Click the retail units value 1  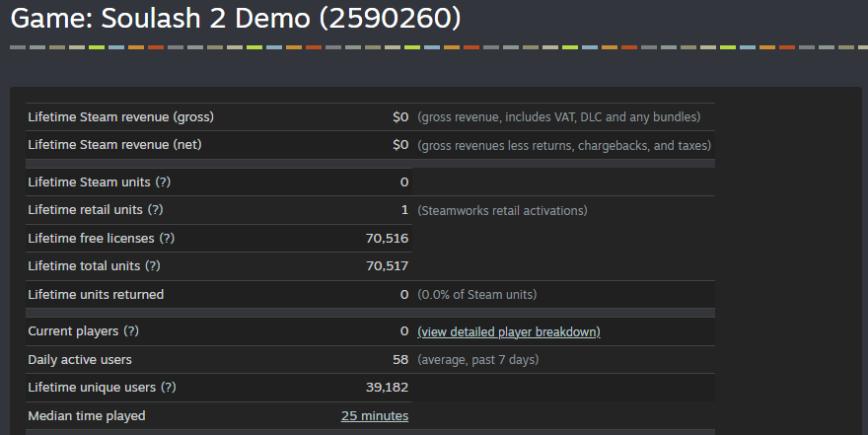(x=404, y=210)
